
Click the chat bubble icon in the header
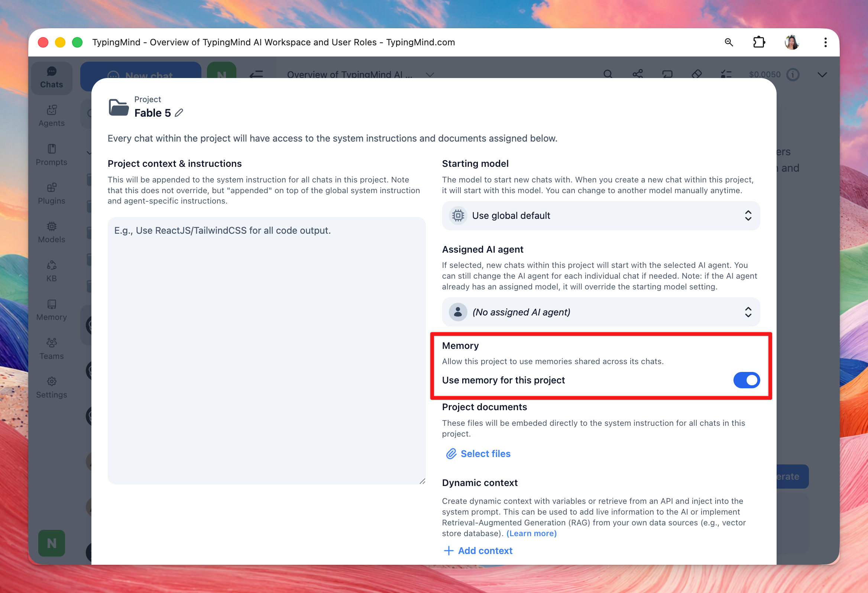click(x=667, y=74)
